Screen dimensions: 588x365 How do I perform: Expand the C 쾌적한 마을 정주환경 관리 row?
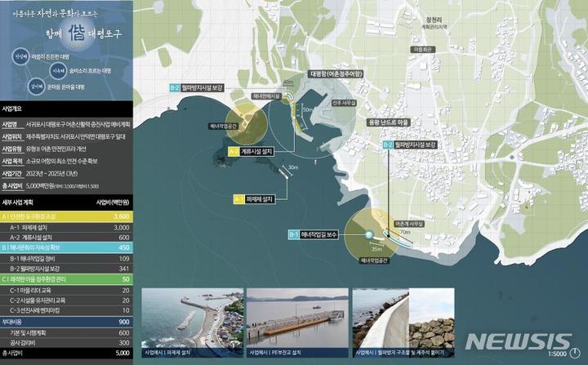pos(65,278)
